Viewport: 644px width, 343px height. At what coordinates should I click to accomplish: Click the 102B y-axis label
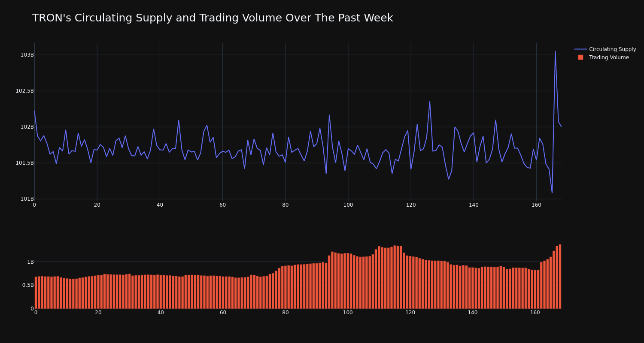point(27,127)
